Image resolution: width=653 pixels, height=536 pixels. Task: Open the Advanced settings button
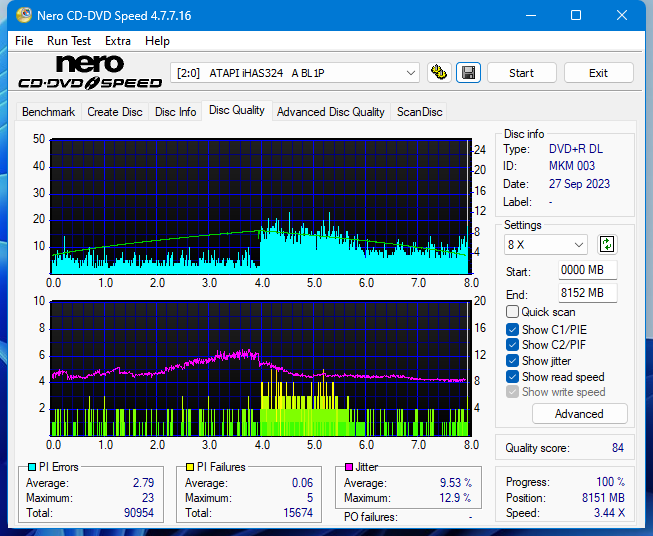pyautogui.click(x=579, y=414)
